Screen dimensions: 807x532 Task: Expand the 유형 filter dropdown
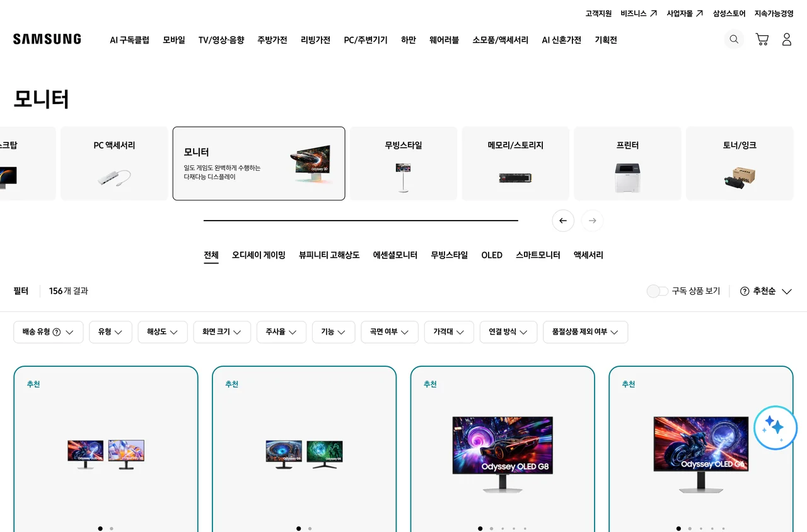click(x=110, y=332)
